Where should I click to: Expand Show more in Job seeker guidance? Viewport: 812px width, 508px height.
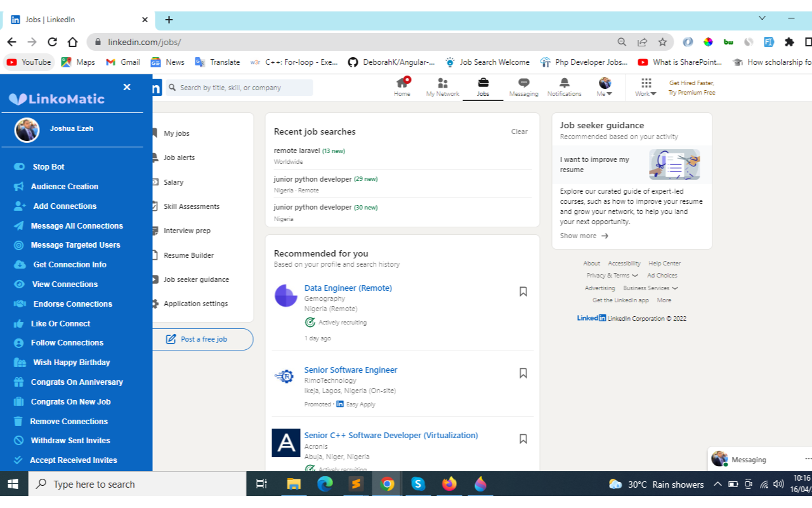pyautogui.click(x=584, y=236)
